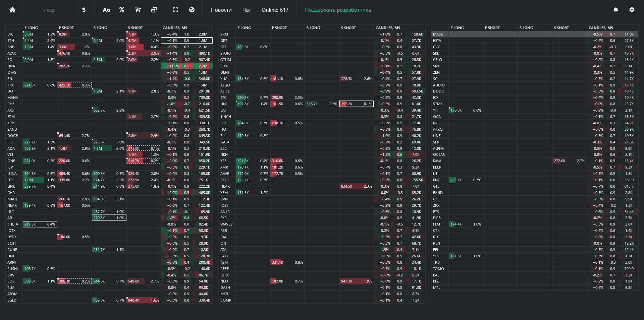Click LTC F LONG 1.0M cell

coord(40,180)
